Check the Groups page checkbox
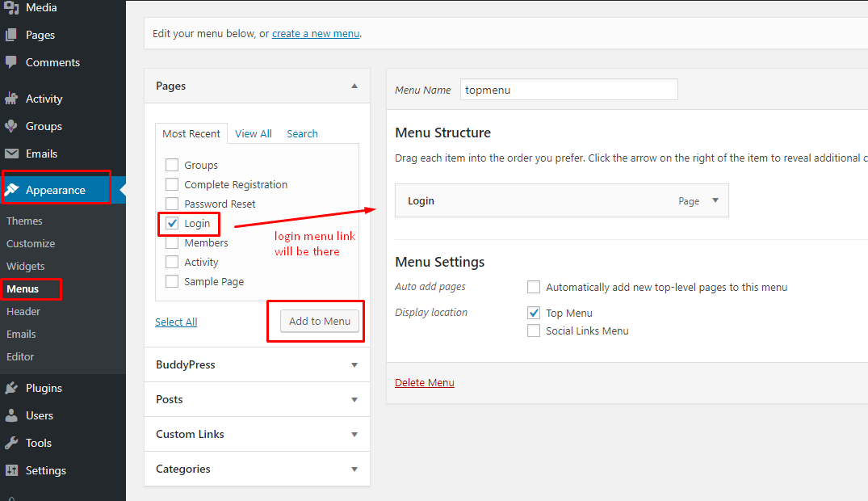 (x=172, y=165)
